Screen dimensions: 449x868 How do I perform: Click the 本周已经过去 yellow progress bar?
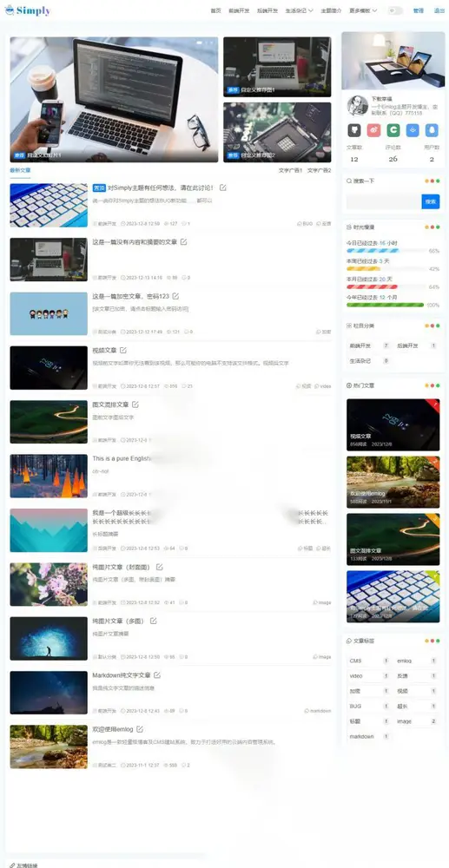point(363,268)
